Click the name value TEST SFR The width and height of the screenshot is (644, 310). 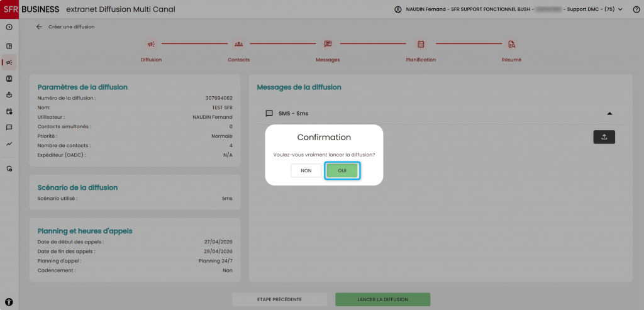(222, 108)
